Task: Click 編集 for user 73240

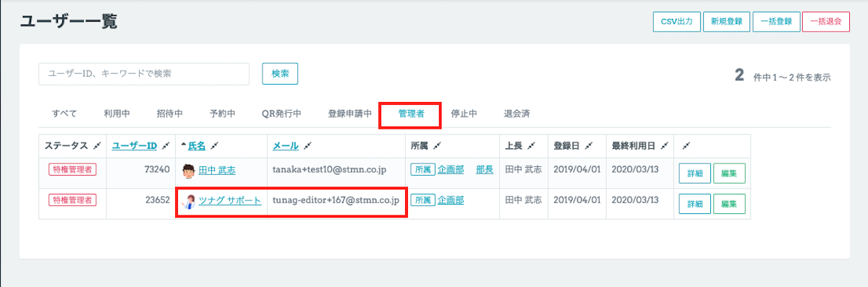Action: point(729,174)
